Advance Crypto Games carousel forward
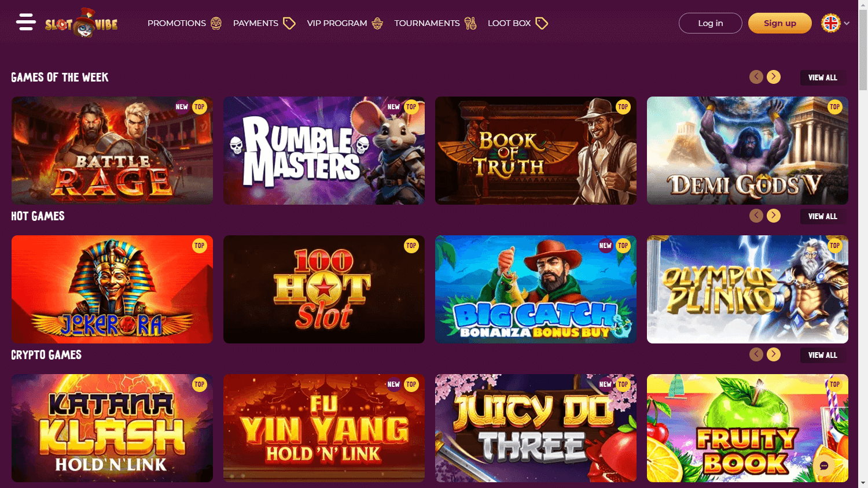Image resolution: width=868 pixels, height=488 pixels. click(x=774, y=354)
